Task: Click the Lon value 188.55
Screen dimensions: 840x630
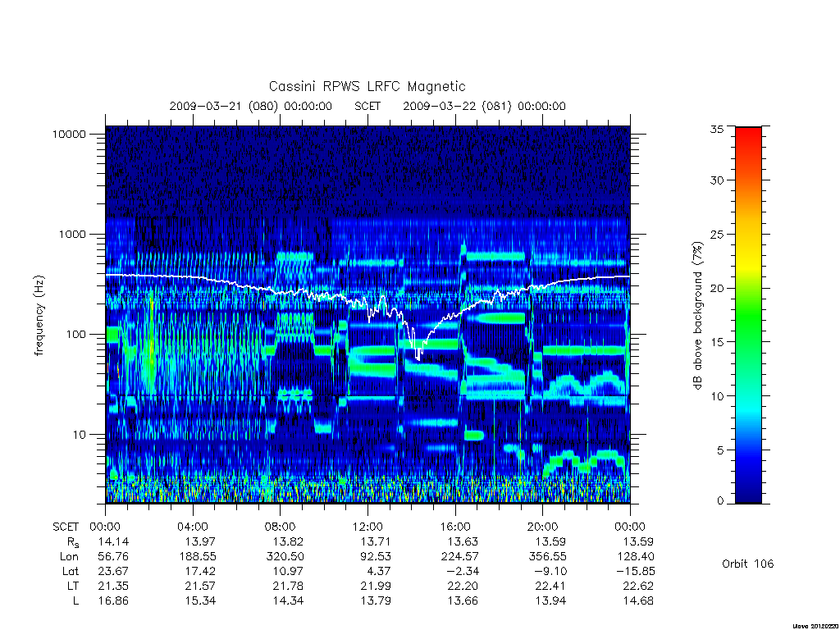Action: (197, 557)
